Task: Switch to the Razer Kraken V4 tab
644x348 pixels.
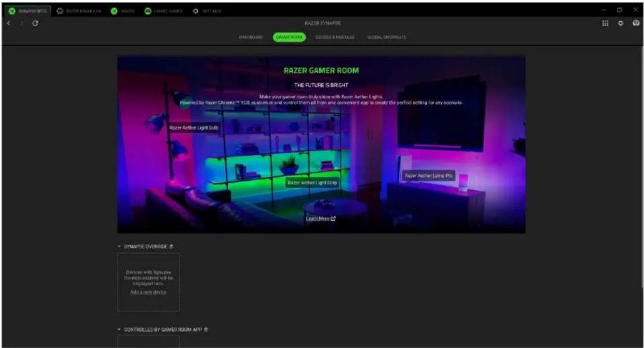Action: point(79,11)
